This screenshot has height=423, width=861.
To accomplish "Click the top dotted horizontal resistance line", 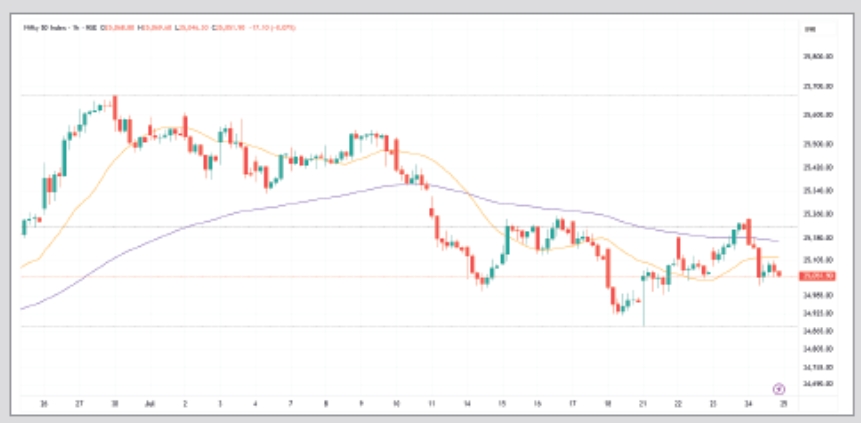I will [400, 96].
